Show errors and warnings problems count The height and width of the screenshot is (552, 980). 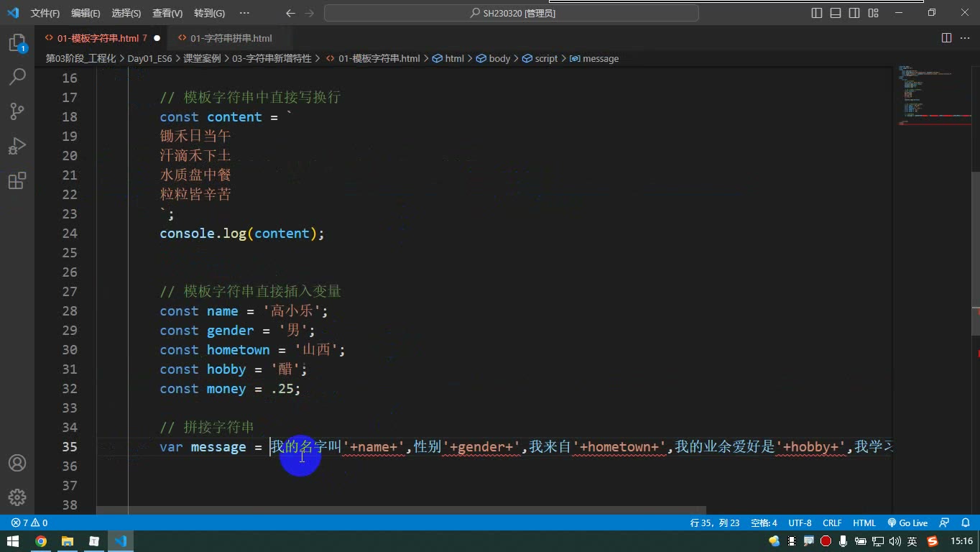click(29, 523)
